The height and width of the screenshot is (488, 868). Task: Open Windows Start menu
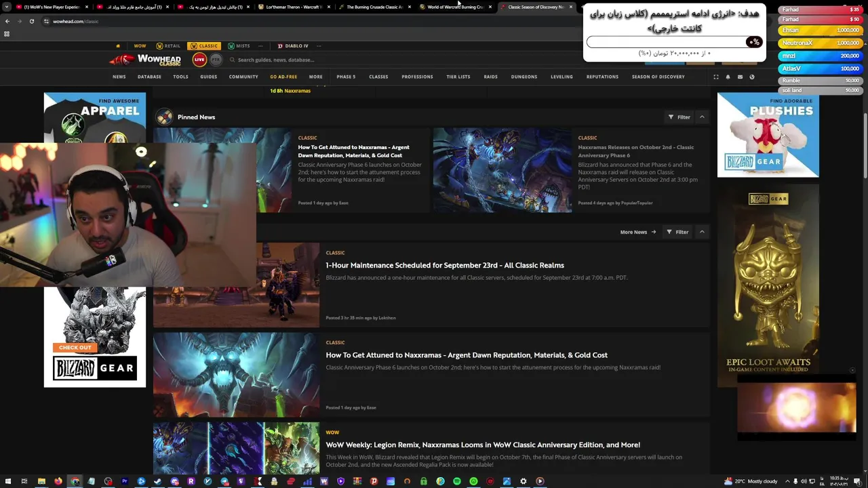click(x=7, y=481)
